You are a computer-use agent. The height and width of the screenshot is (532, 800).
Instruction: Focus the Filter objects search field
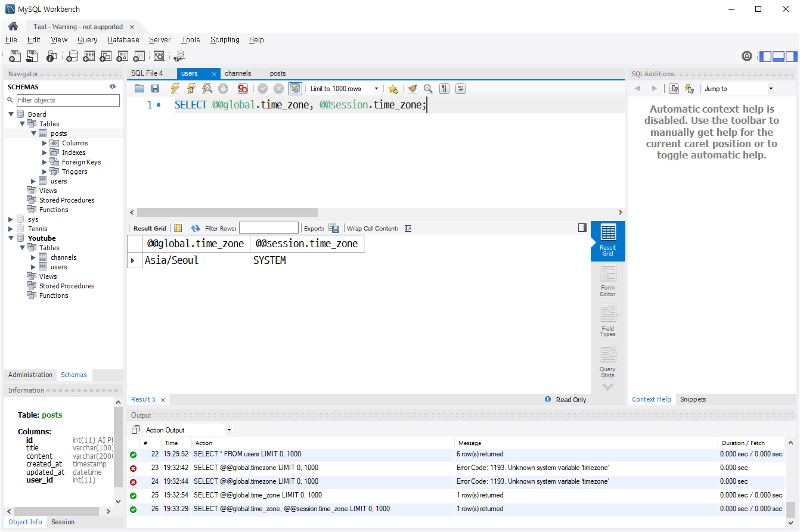68,100
